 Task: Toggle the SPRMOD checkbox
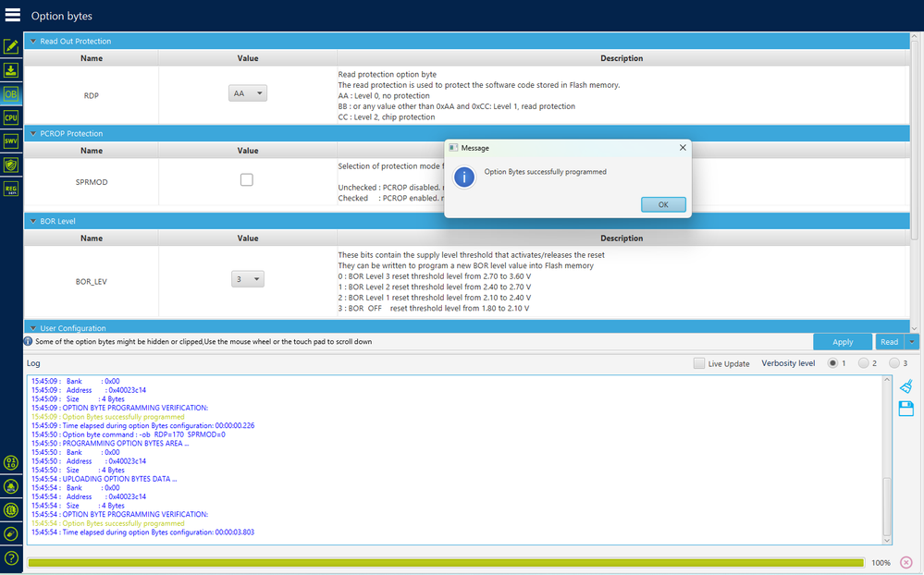247,179
